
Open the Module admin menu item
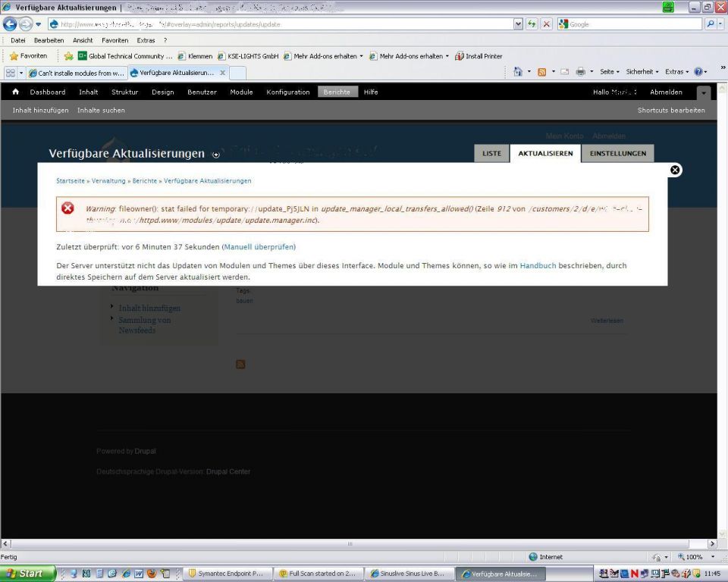tap(241, 92)
